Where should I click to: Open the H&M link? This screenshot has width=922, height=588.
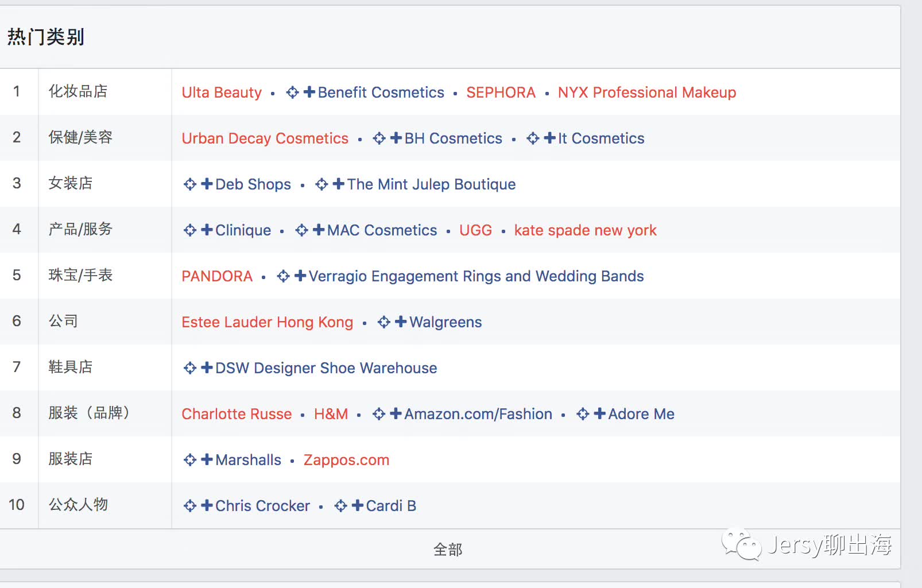tap(331, 414)
